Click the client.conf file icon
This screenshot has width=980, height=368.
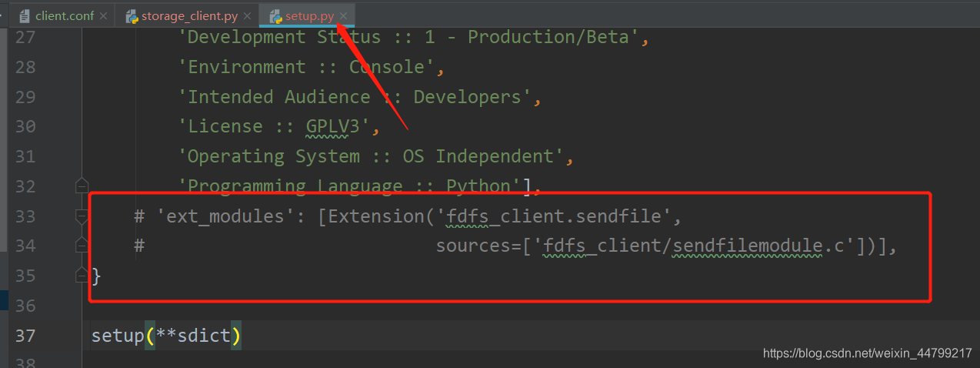click(25, 15)
